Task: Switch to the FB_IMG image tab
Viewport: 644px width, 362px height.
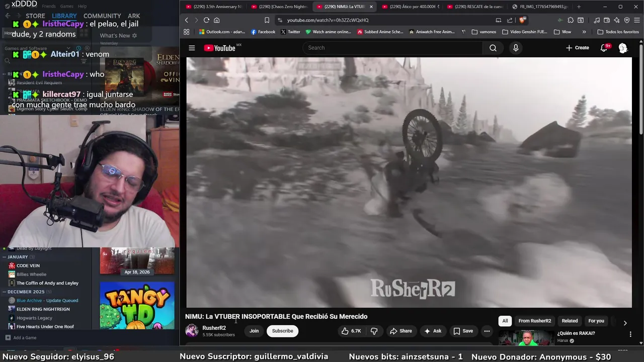Action: point(540,7)
